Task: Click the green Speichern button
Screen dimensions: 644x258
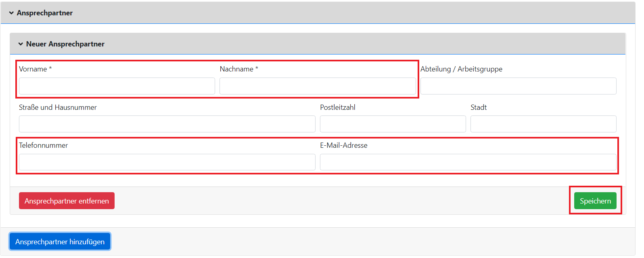Action: (x=595, y=201)
